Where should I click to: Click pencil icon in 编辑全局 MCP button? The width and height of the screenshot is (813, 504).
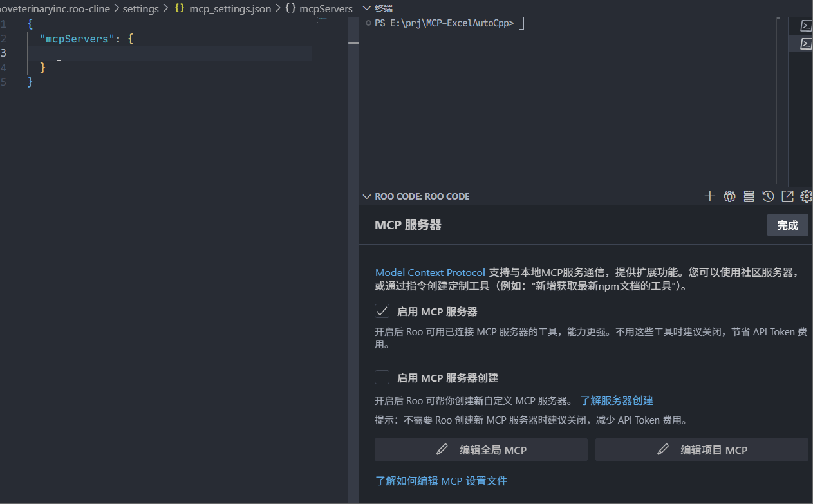[442, 450]
